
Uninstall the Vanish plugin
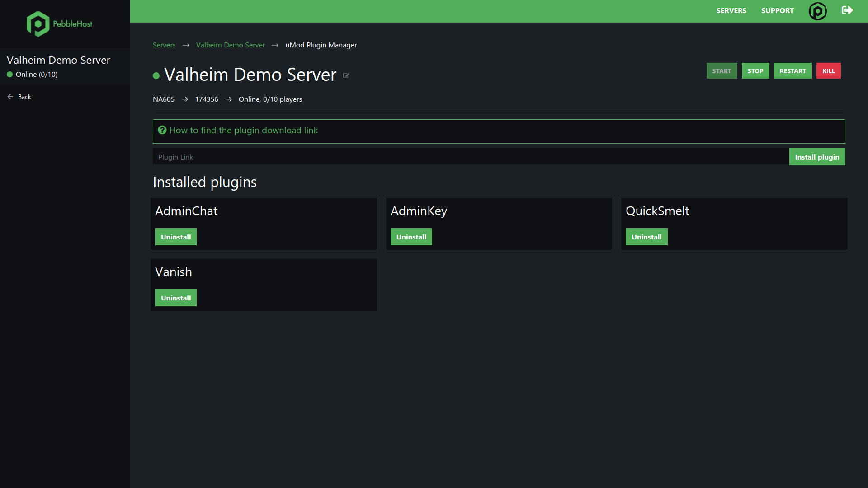(x=176, y=298)
